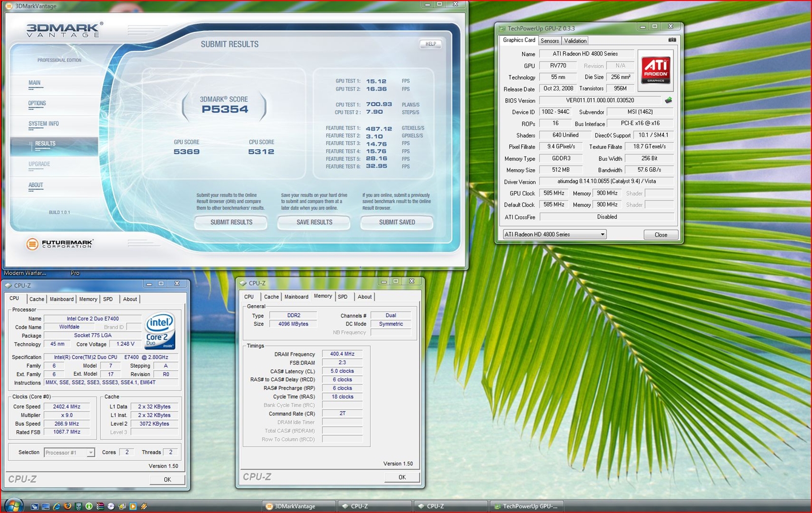Viewport: 812px width, 513px height.
Task: Switch to TechPowerUp GPU-Z via taskbar button
Action: 526,506
